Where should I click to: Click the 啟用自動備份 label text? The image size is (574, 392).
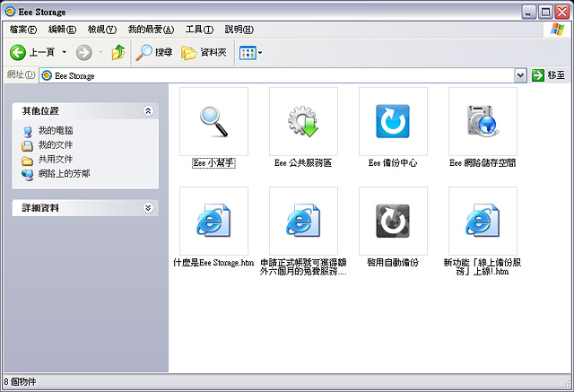coord(393,263)
